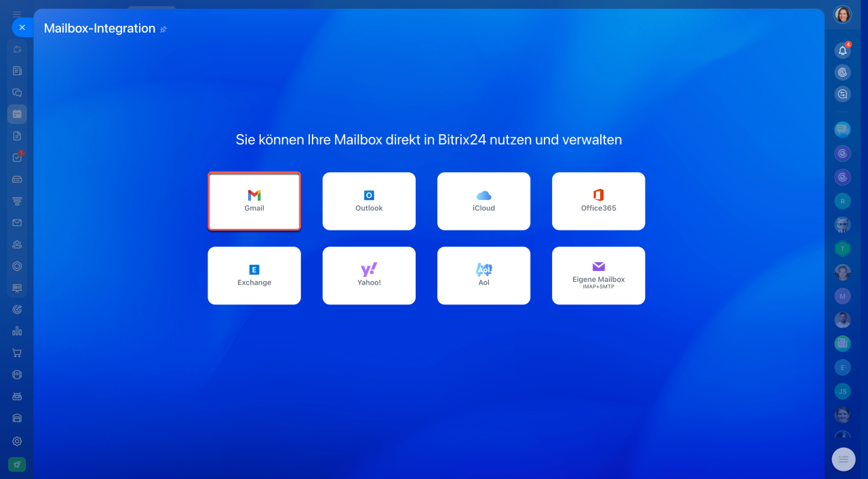Open the chat bubbles icon in left sidebar
Image resolution: width=868 pixels, height=479 pixels.
point(17,93)
